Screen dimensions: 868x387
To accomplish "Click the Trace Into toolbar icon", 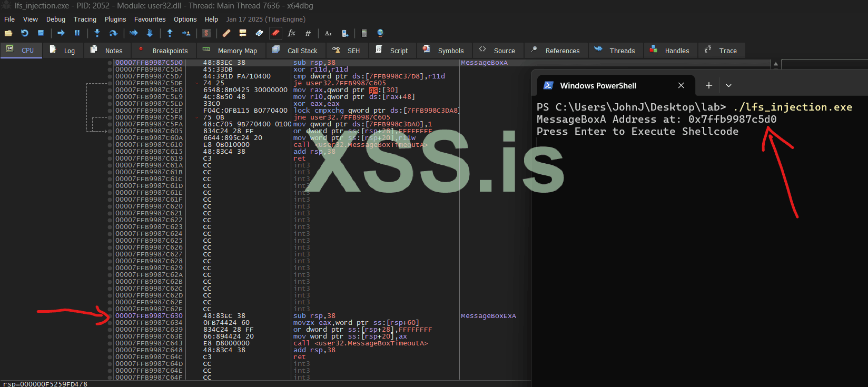I will [x=134, y=33].
